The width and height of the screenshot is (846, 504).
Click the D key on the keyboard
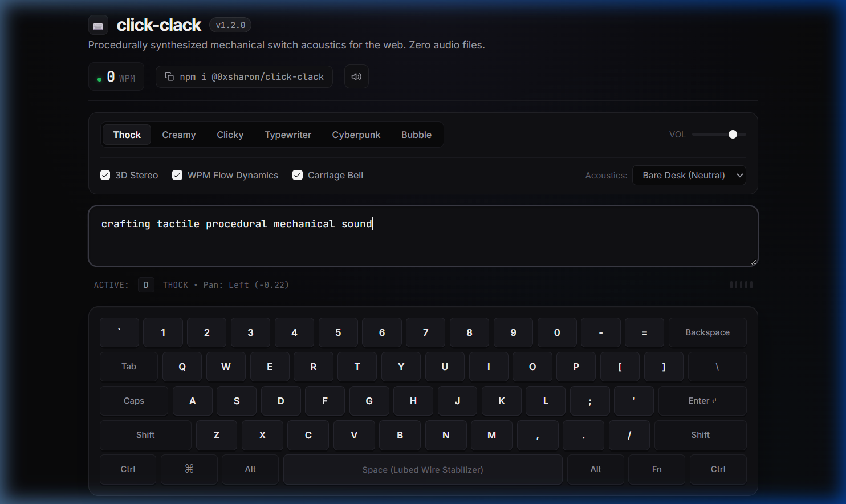(280, 401)
